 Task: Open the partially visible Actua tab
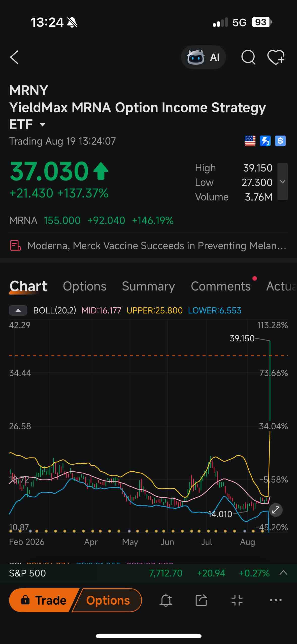(281, 286)
